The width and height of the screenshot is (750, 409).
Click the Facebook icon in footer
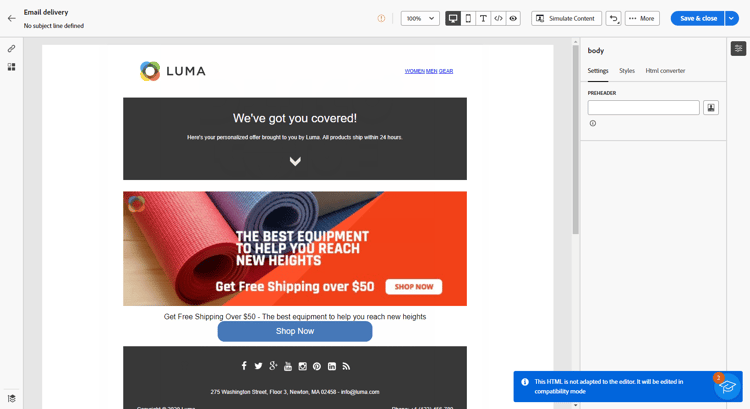point(244,366)
